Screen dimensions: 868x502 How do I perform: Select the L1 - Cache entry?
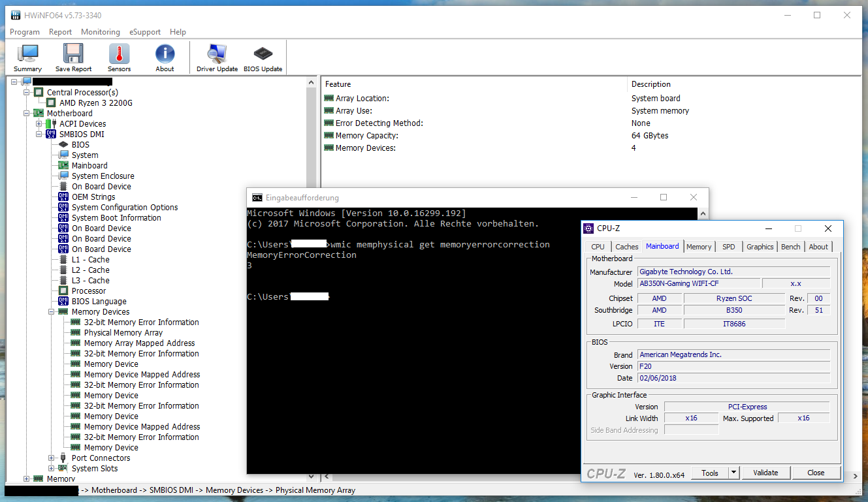pos(90,260)
